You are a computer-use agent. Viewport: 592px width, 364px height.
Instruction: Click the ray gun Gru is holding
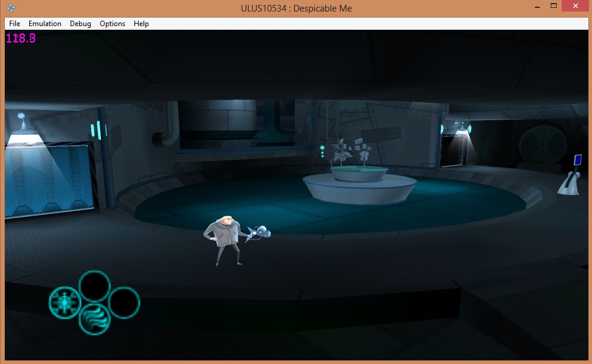[x=260, y=232]
